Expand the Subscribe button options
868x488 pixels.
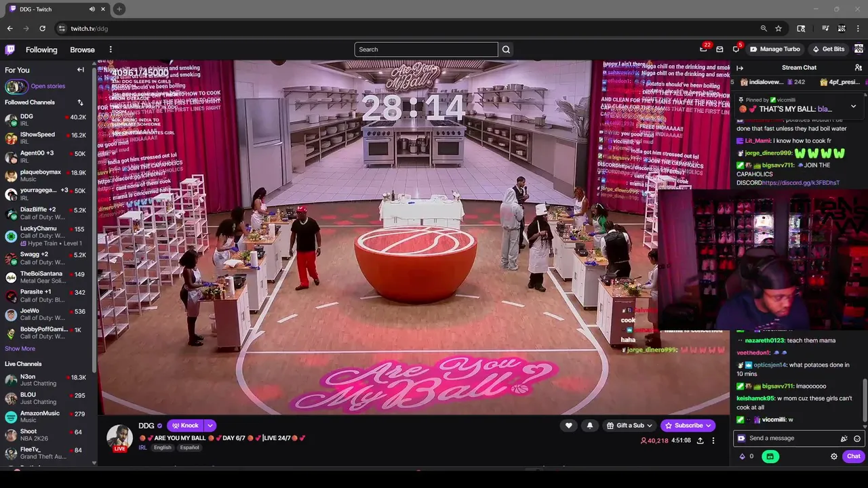click(709, 426)
